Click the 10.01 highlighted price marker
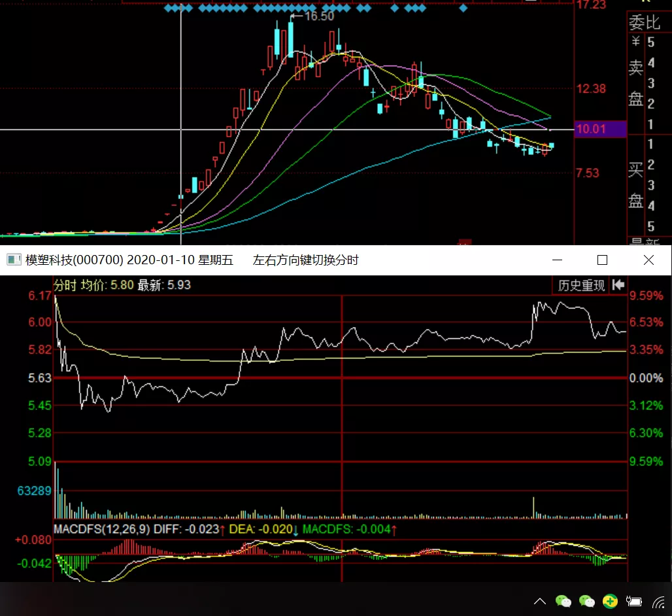The width and height of the screenshot is (672, 616). 590,129
